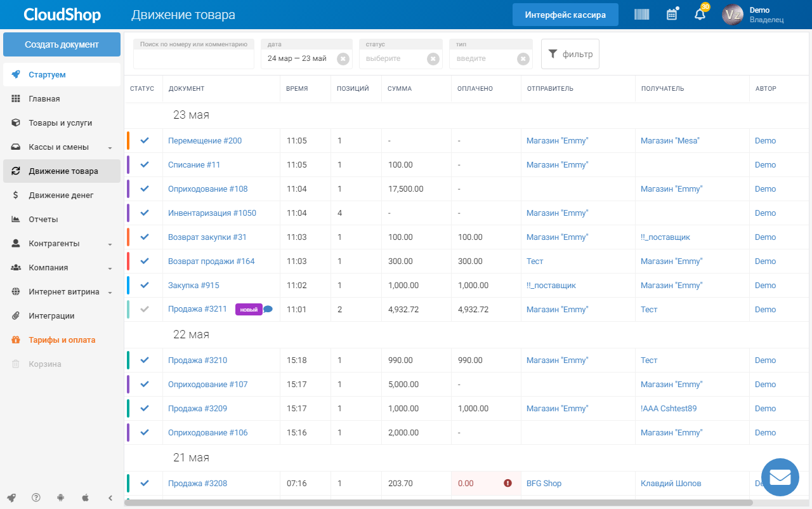Image resolution: width=812 pixels, height=509 pixels.
Task: Open the help question mark icon
Action: point(36,498)
